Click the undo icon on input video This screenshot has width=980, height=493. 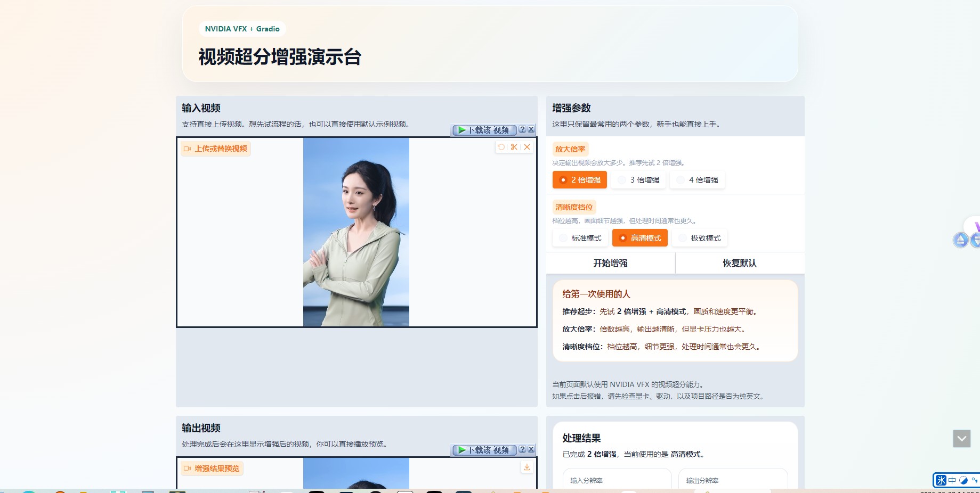pyautogui.click(x=501, y=147)
